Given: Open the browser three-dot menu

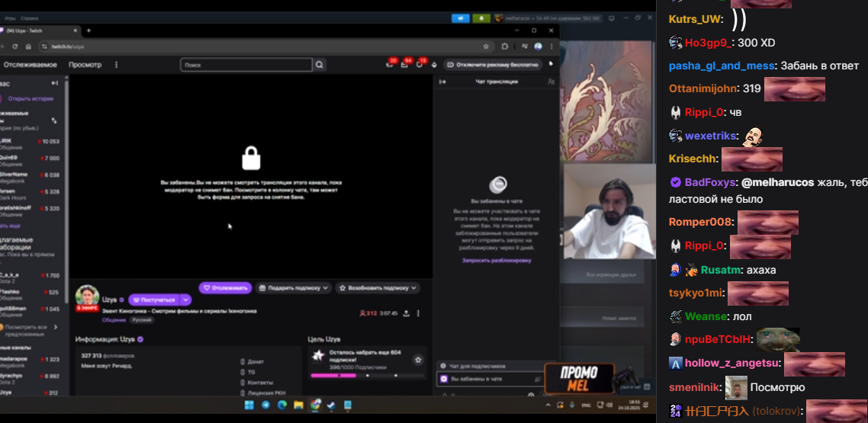Looking at the screenshot, I should tap(551, 46).
